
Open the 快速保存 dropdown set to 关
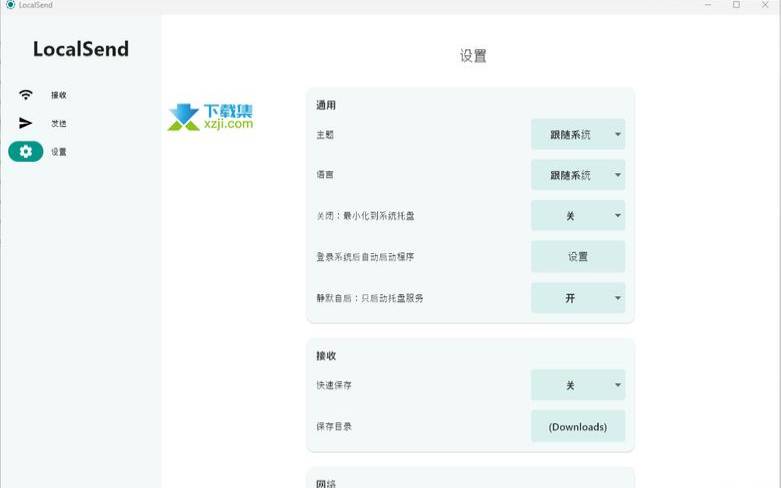point(578,385)
